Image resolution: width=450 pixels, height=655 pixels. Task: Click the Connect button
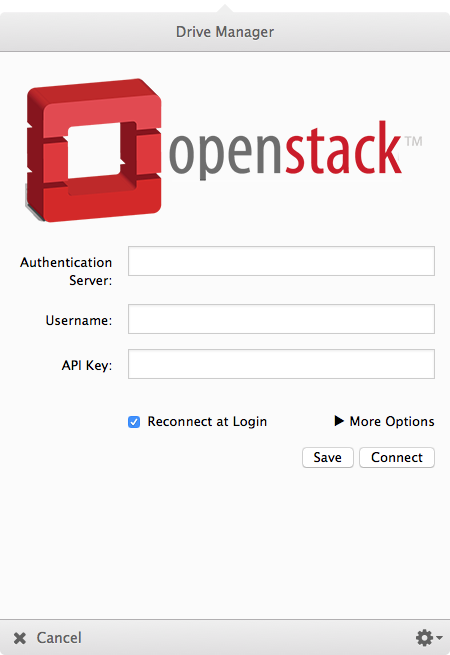397,457
